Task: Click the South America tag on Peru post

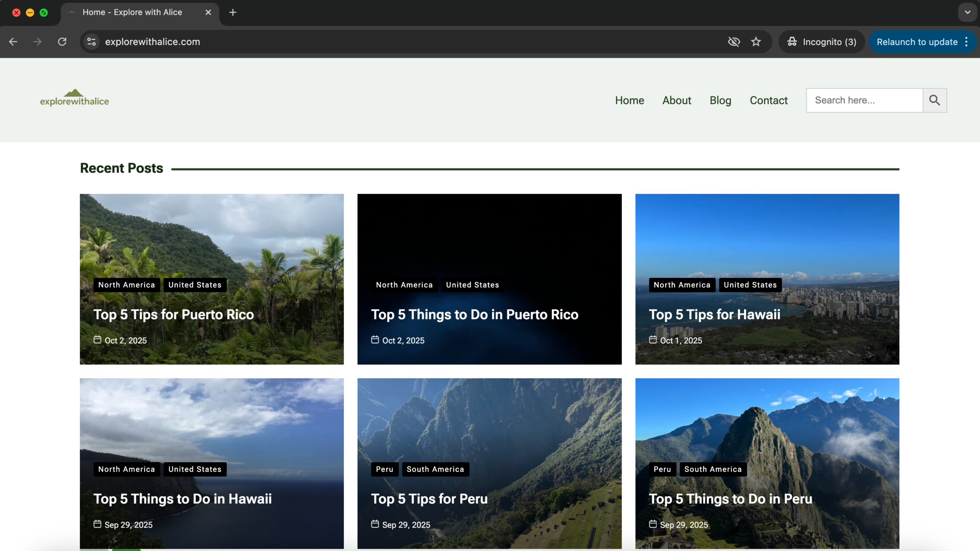Action: pos(435,469)
